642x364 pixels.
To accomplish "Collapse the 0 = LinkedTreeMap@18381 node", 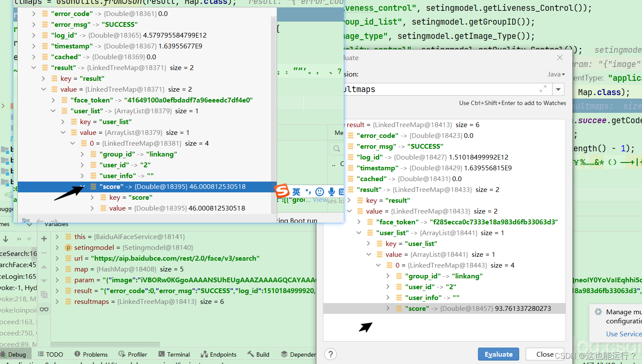I will click(73, 144).
